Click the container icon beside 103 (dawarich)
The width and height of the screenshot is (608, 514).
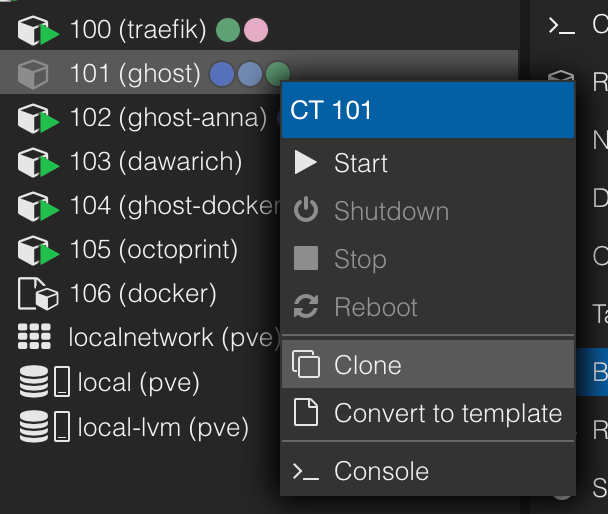pyautogui.click(x=38, y=162)
